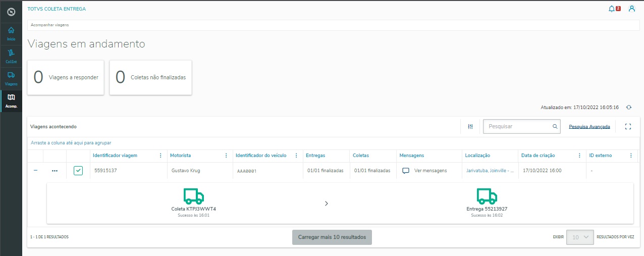Click the Viagens a responder card
Image resolution: width=644 pixels, height=256 pixels.
pyautogui.click(x=66, y=78)
